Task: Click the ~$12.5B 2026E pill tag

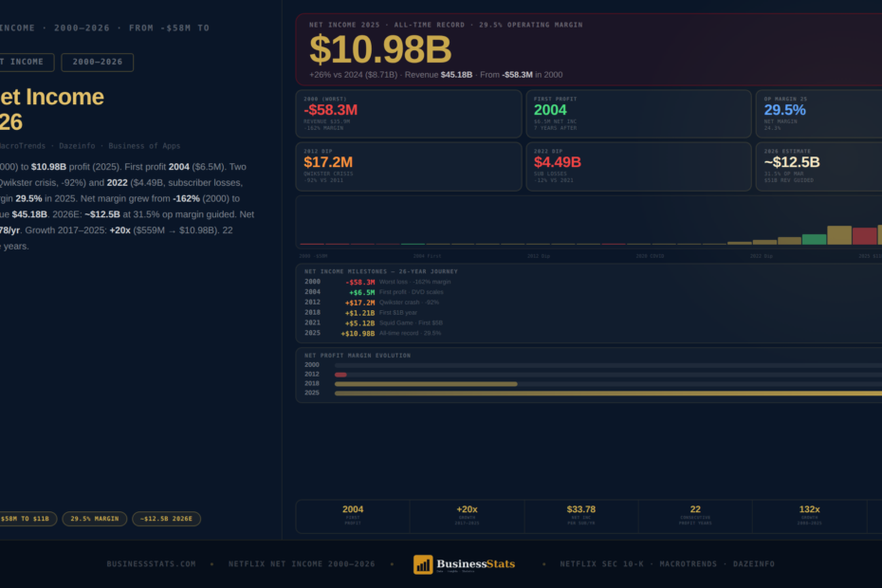Action: coord(167,519)
